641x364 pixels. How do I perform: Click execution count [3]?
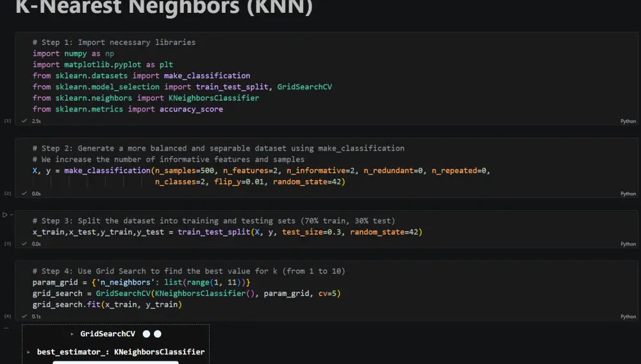pos(7,244)
